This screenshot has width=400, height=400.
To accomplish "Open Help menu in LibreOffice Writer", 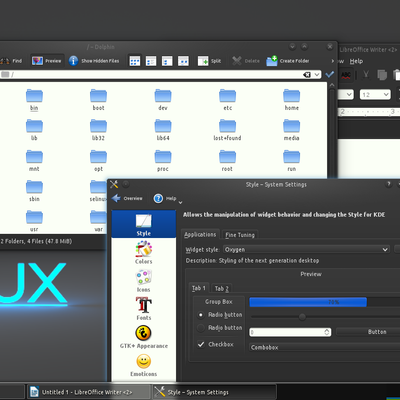I will click(x=356, y=61).
